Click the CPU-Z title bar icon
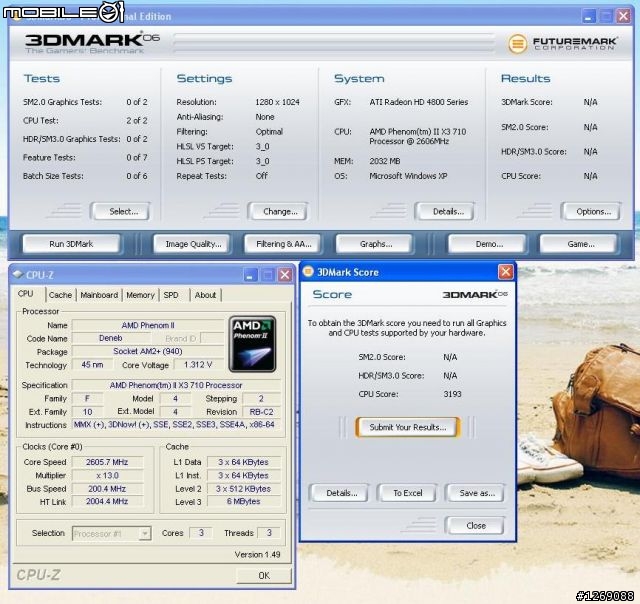Screen dimensions: 640x604 point(18,274)
